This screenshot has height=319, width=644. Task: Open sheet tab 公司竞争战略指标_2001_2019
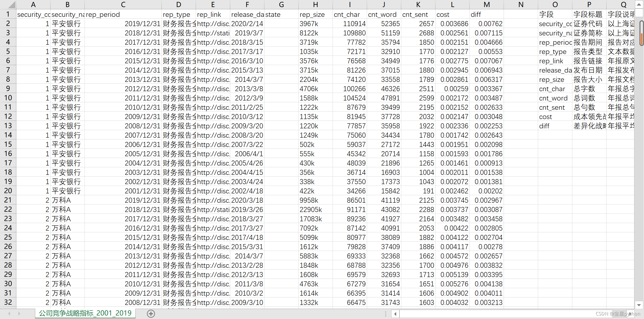point(85,313)
